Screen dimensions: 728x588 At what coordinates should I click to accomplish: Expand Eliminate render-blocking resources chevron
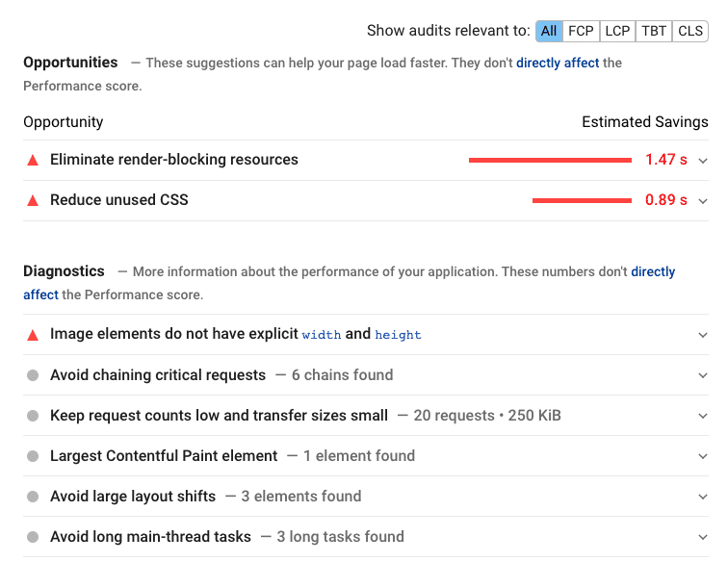point(703,161)
